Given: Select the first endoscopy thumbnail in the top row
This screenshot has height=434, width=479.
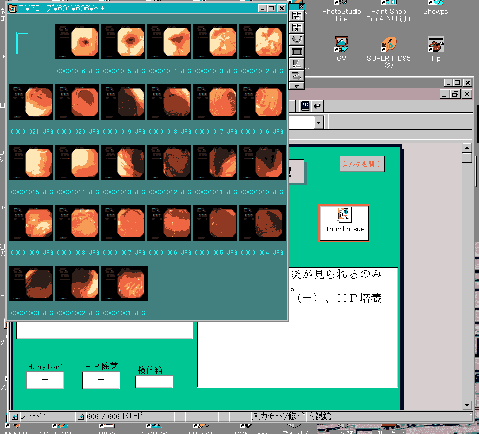Looking at the screenshot, I should tap(77, 41).
